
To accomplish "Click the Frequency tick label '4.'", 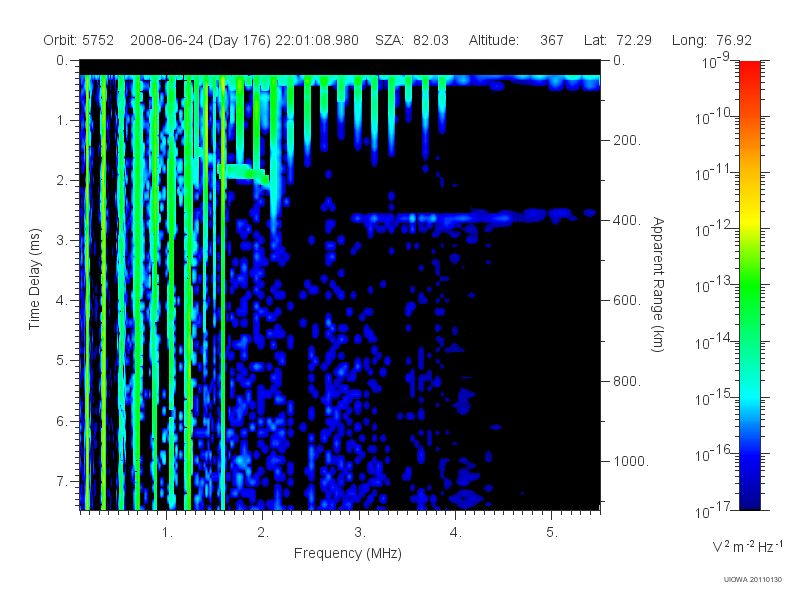I will pos(456,533).
